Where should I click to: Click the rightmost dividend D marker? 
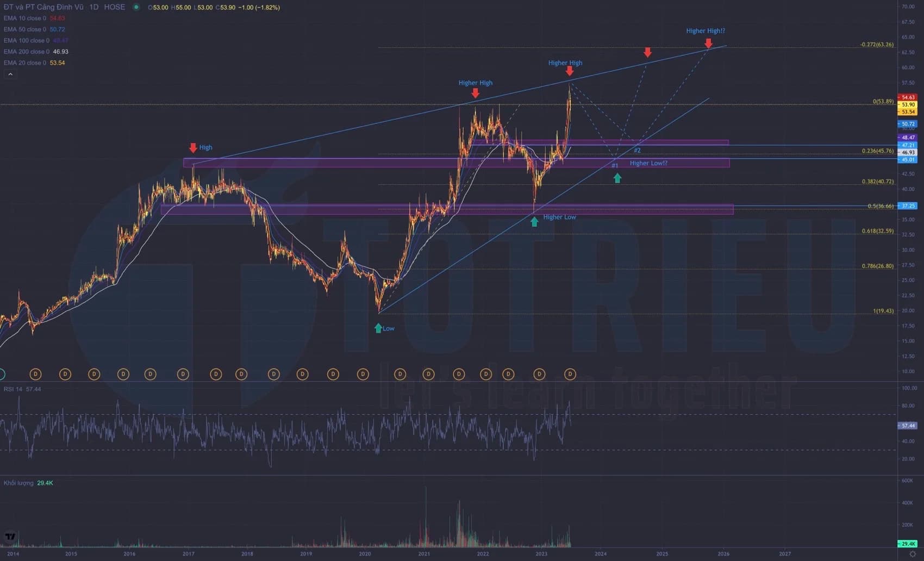(570, 374)
